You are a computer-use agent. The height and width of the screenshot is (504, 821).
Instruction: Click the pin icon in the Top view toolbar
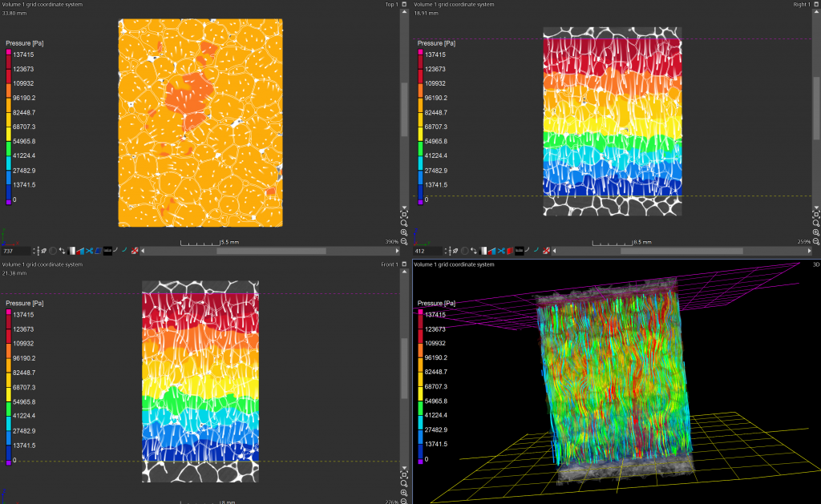point(43,251)
